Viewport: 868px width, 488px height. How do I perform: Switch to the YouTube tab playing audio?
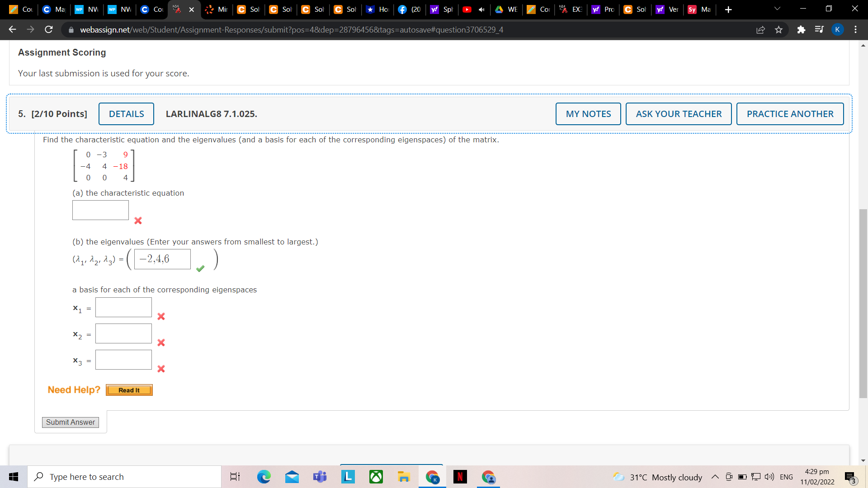coord(473,9)
